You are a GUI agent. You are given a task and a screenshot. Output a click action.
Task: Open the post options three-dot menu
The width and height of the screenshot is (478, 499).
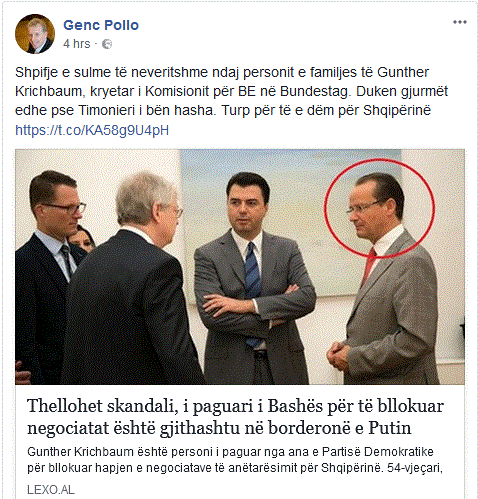459,22
